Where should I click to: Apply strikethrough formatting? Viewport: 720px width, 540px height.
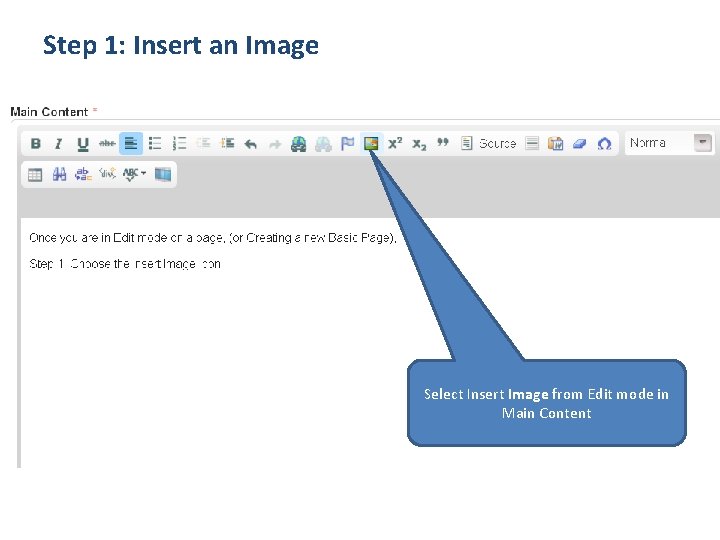pos(107,144)
